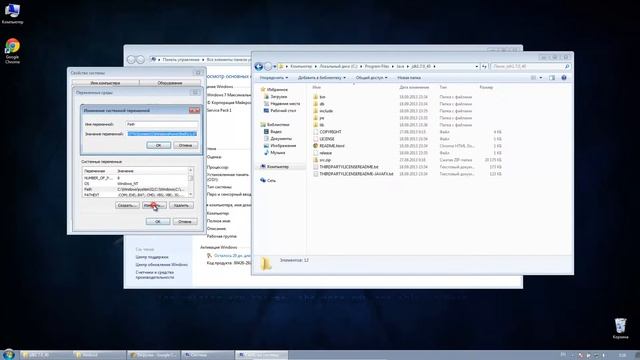Sort by the Размер column header
The width and height of the screenshot is (640, 360).
[x=487, y=87]
